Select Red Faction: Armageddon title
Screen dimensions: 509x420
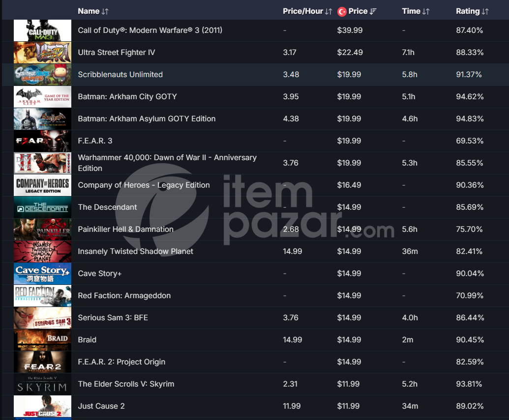(x=124, y=295)
